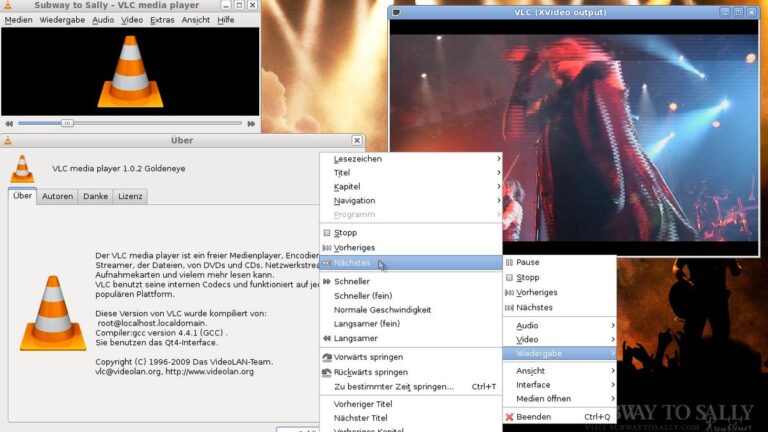Click Nächstes in the main context menu
The image size is (768, 432).
[559, 308]
